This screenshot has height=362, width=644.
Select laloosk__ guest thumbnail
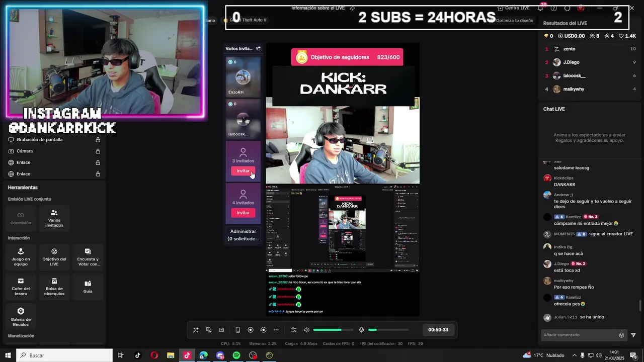point(243,119)
